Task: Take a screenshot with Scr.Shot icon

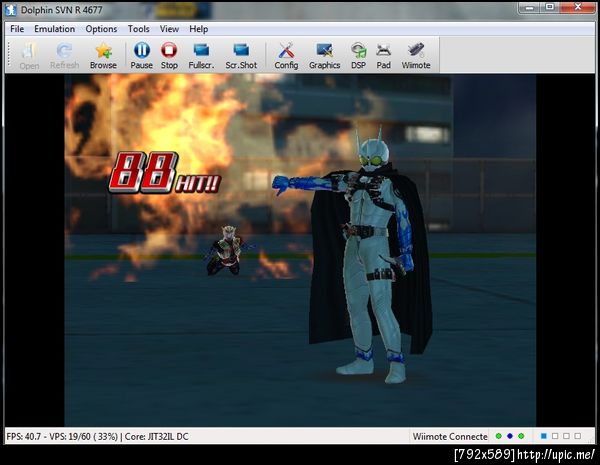Action: coord(241,55)
